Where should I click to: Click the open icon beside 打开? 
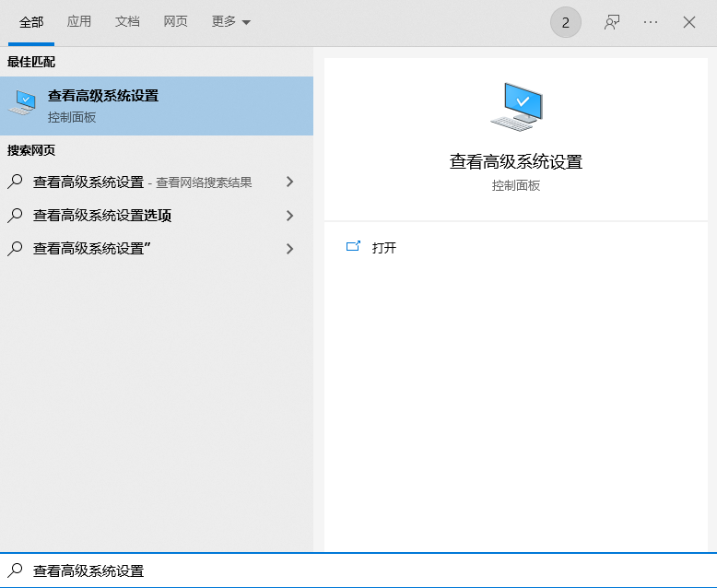click(353, 246)
